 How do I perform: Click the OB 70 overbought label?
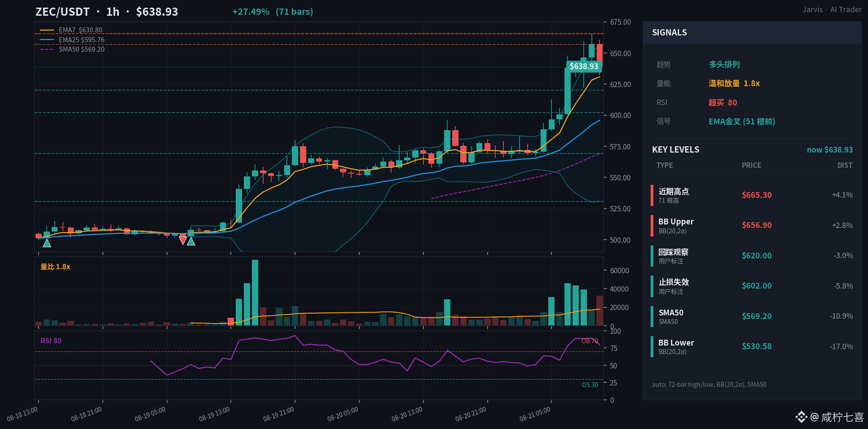pos(590,341)
